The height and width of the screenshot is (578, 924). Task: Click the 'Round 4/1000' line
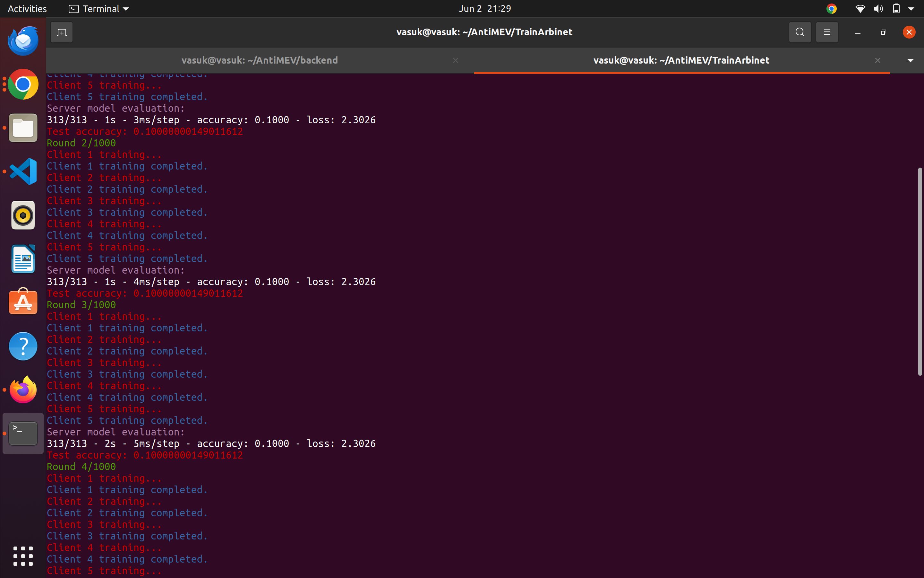pos(81,467)
